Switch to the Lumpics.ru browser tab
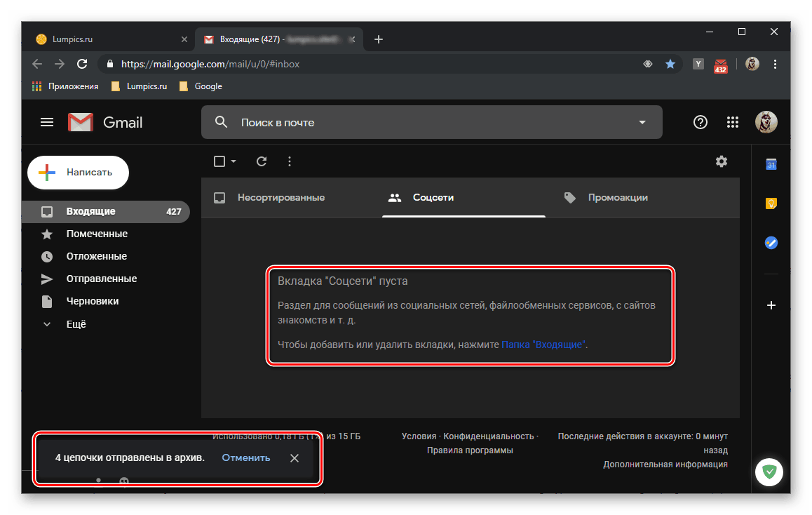This screenshot has height=515, width=812. tap(107, 39)
